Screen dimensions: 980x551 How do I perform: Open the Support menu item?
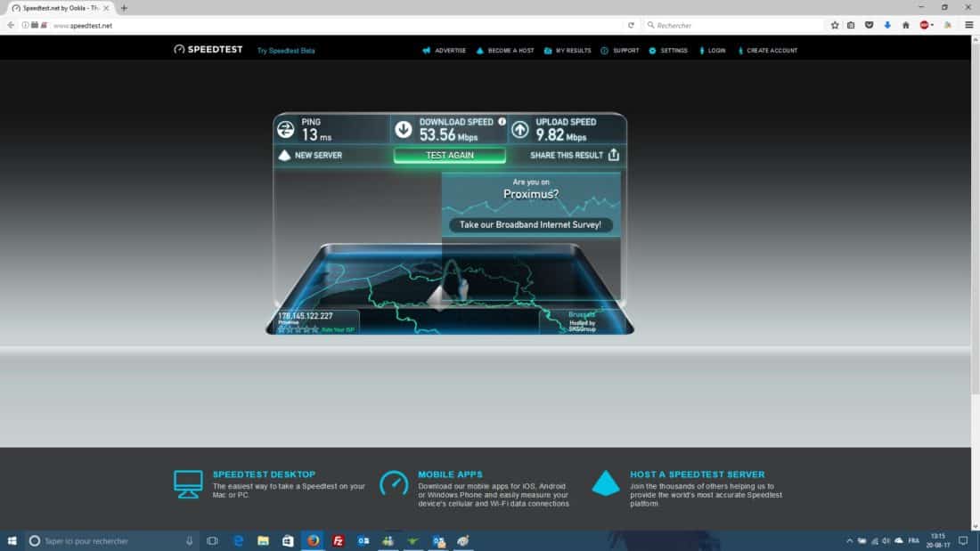[620, 51]
